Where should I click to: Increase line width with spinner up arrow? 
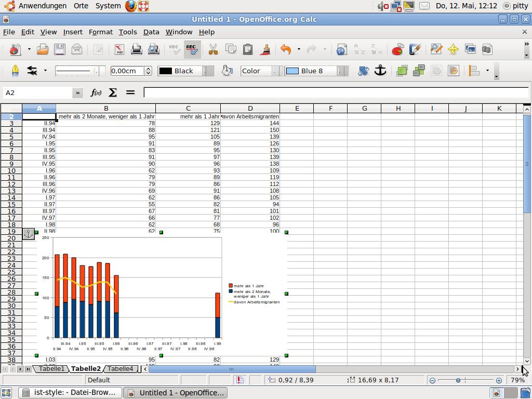[148, 68]
